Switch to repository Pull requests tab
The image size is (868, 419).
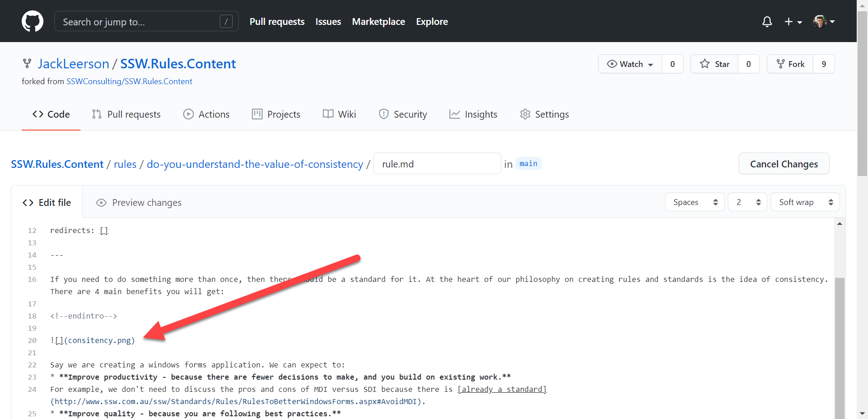126,114
